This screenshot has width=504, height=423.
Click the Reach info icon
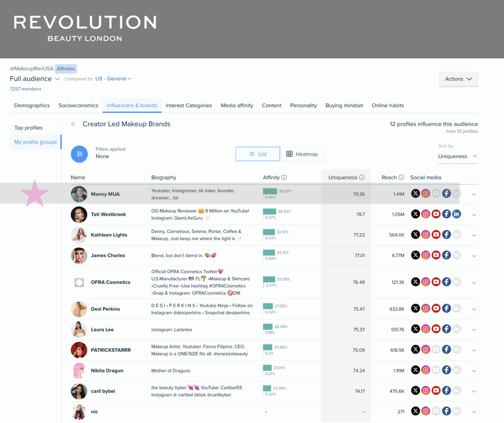tap(401, 177)
